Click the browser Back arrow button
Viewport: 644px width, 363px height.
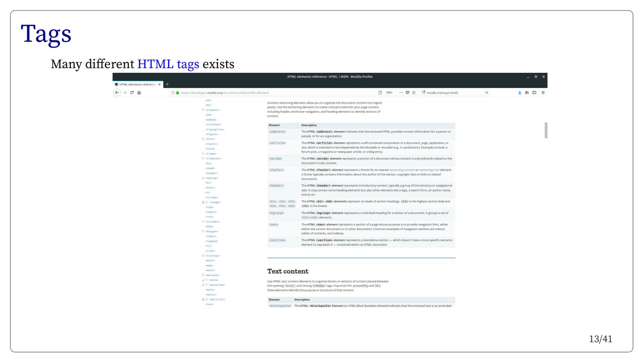[x=117, y=93]
